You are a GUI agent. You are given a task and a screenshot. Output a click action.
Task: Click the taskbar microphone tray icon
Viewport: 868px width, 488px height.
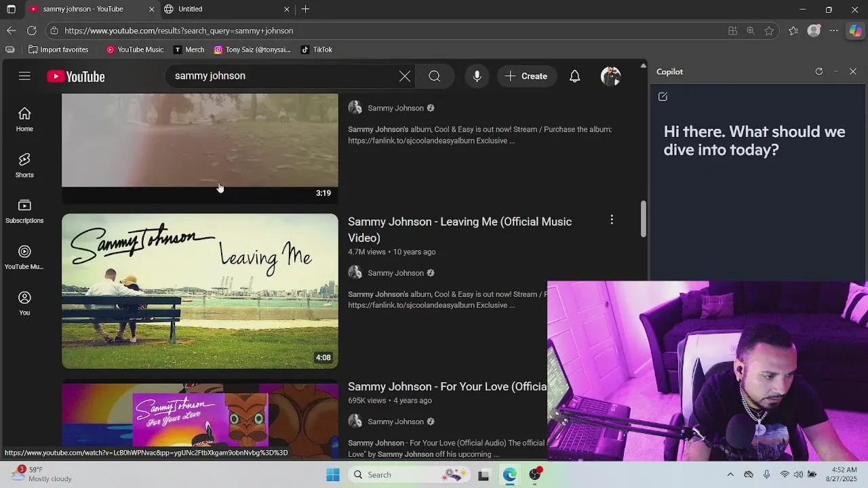click(766, 474)
